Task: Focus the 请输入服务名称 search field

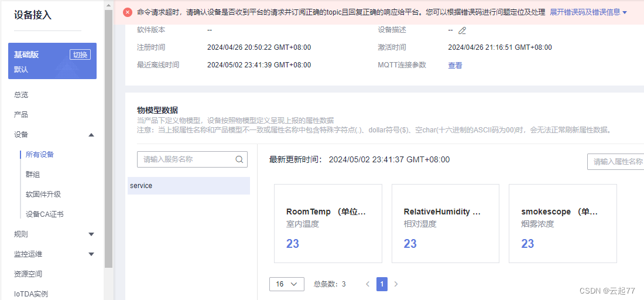Action: coord(192,159)
